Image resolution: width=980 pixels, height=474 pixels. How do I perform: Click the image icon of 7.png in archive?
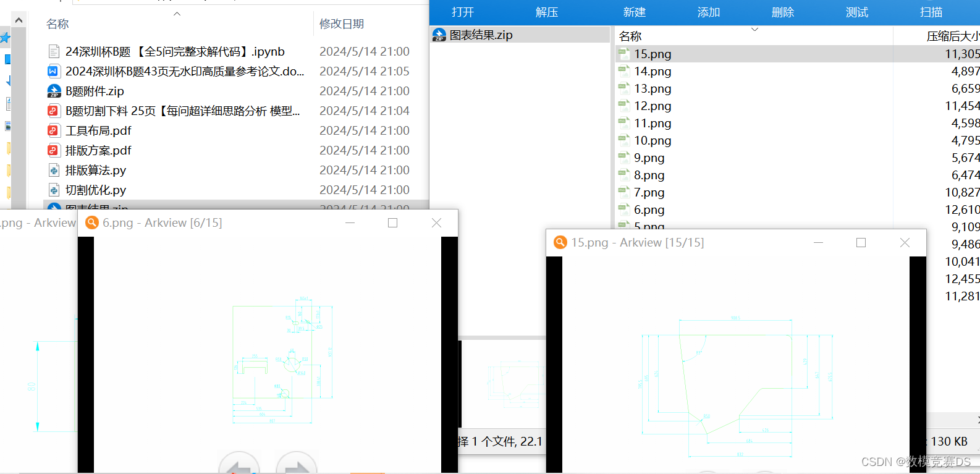624,192
